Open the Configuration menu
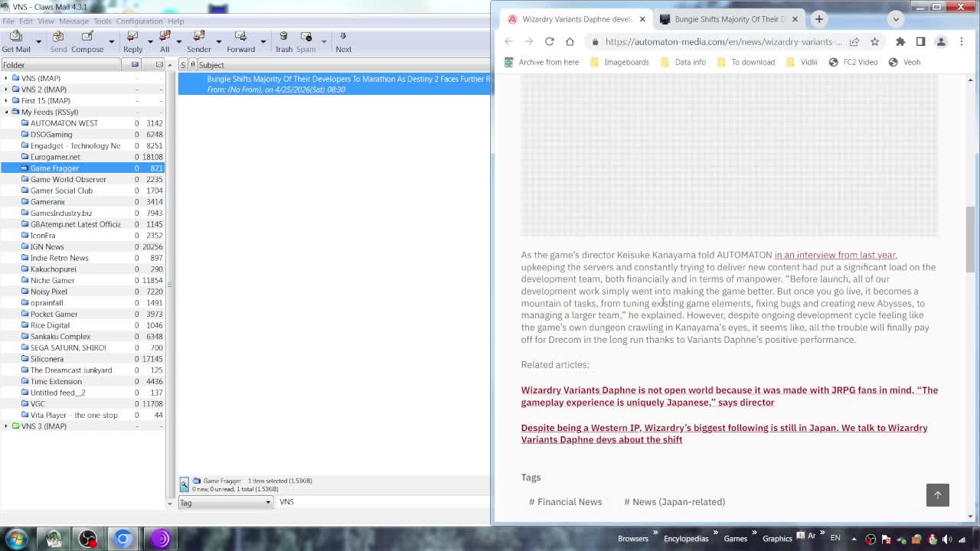 click(x=139, y=21)
